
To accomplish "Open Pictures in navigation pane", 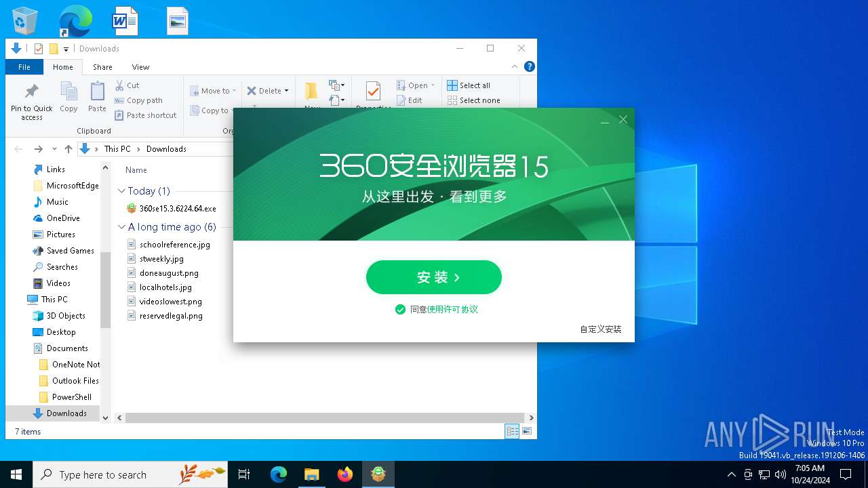I will pyautogui.click(x=54, y=235).
